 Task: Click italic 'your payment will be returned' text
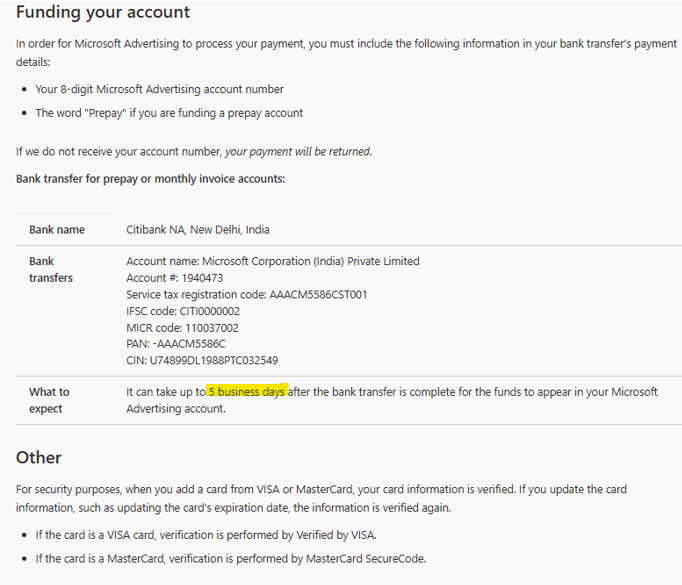tap(298, 151)
